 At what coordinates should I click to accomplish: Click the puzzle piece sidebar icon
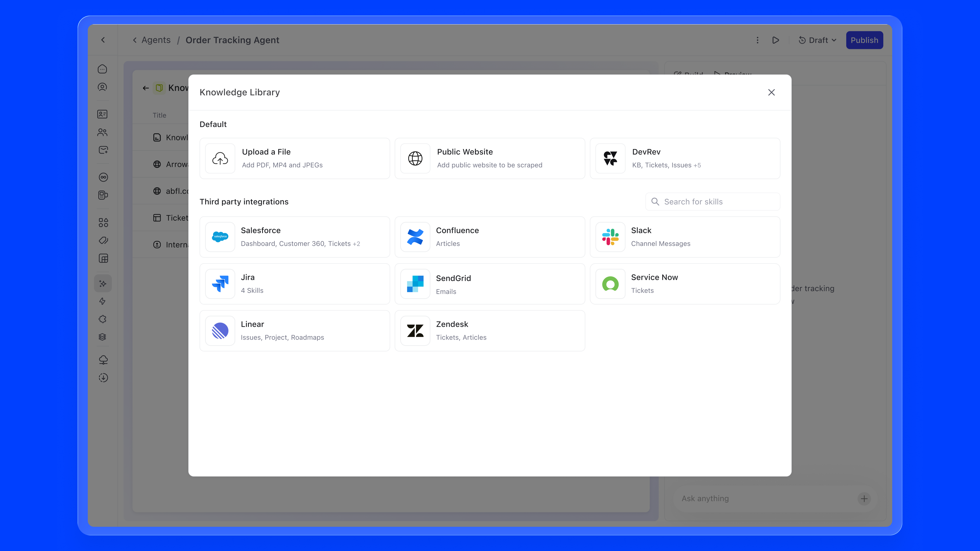point(103,319)
